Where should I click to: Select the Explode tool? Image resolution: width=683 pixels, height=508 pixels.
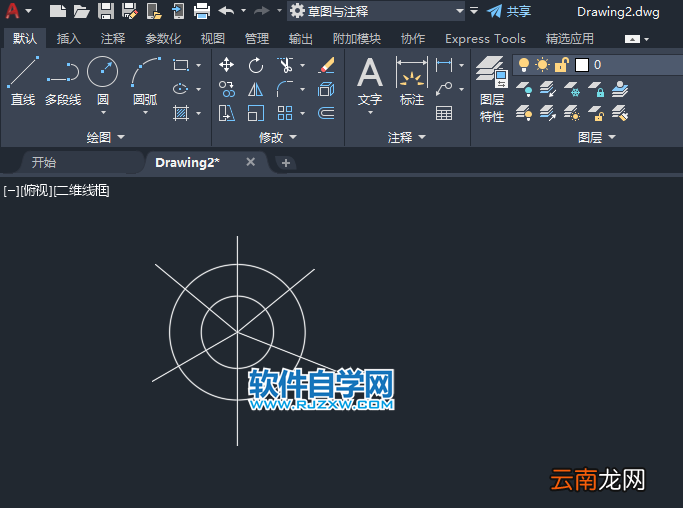click(x=326, y=89)
